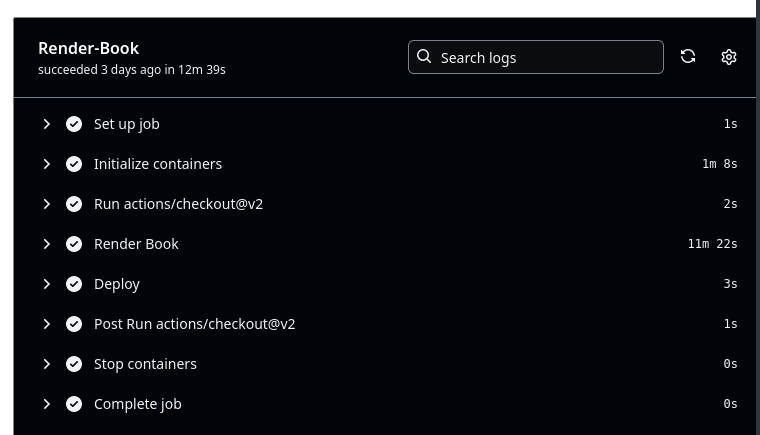The image size is (760, 435).
Task: Click the success checkmark beside Set up job
Action: [74, 124]
